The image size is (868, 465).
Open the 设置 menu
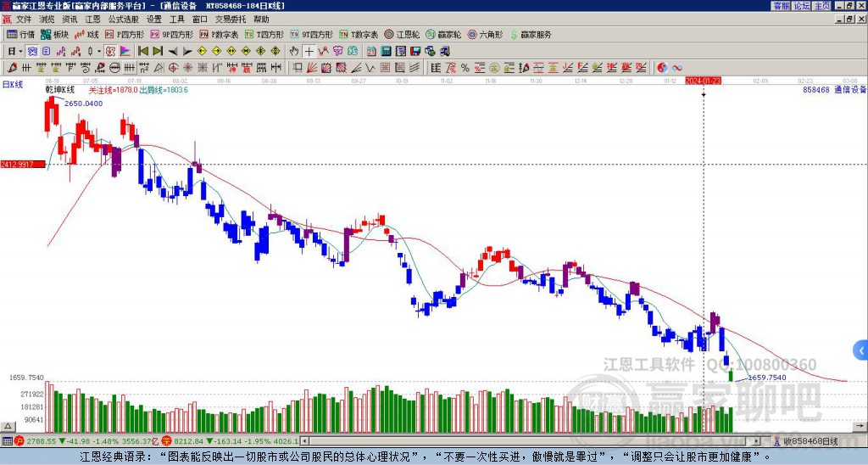[154, 20]
